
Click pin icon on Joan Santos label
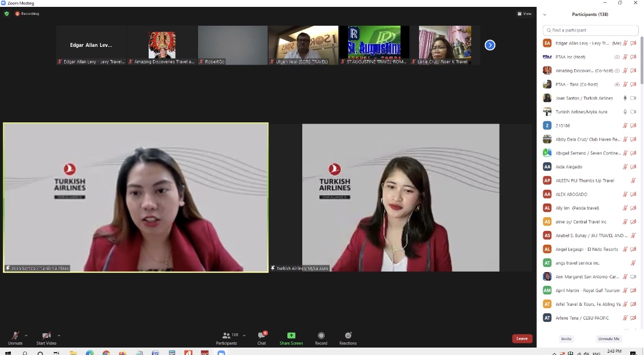point(7,268)
